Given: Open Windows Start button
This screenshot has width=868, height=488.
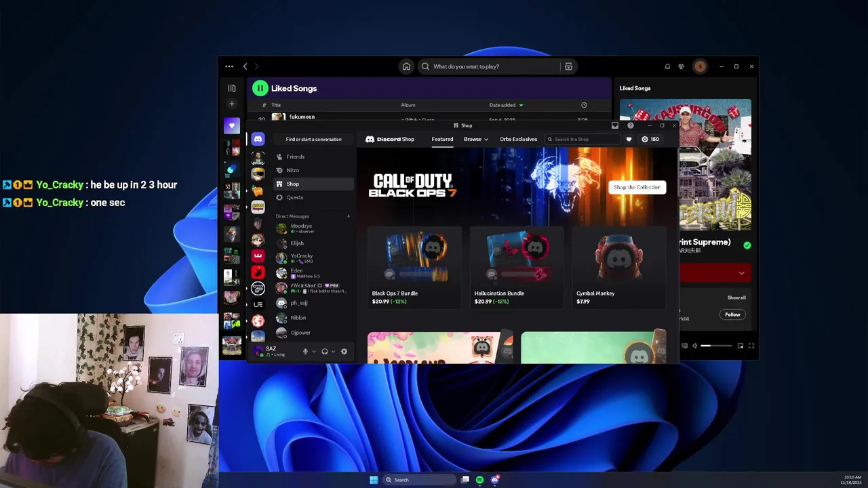Looking at the screenshot, I should pyautogui.click(x=374, y=480).
